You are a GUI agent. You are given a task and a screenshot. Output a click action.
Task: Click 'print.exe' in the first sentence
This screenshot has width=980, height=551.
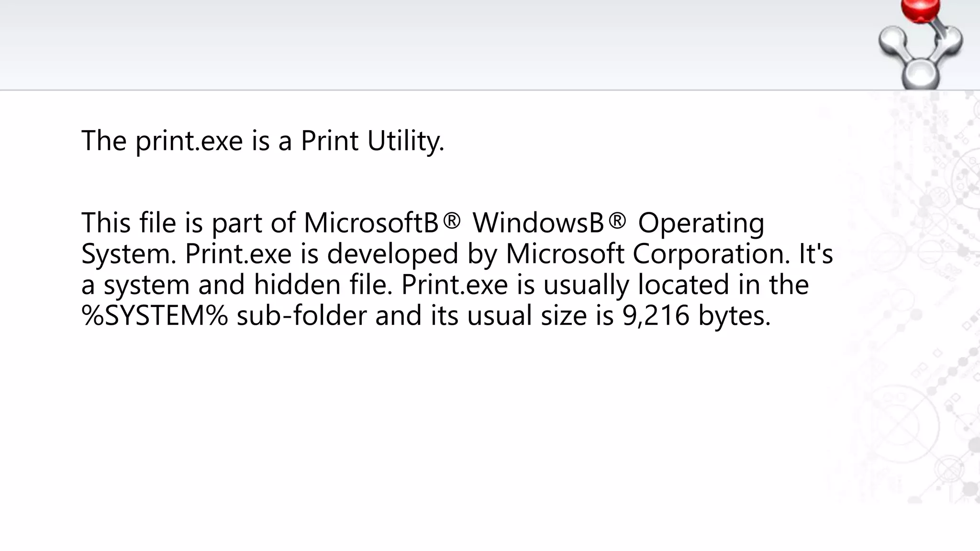tap(189, 141)
